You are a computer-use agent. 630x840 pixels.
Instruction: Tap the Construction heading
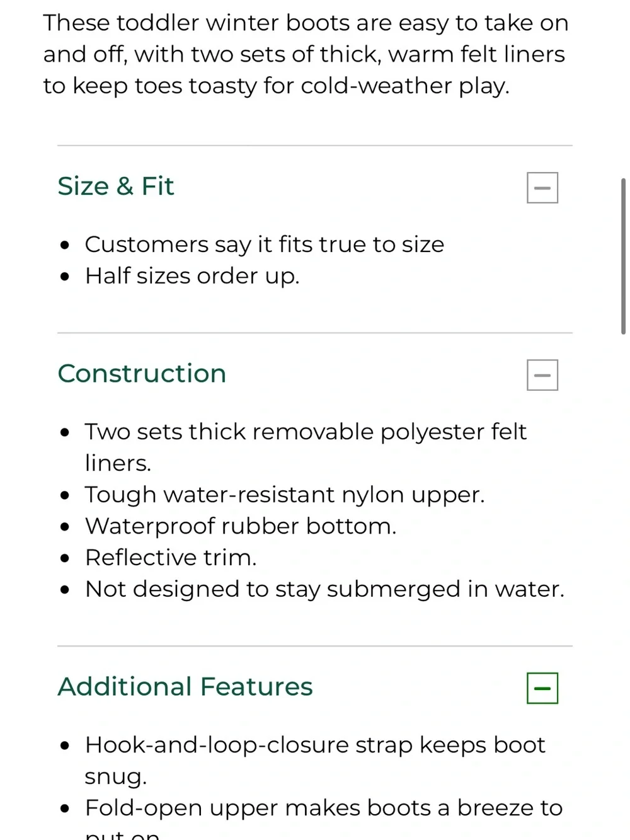click(142, 374)
